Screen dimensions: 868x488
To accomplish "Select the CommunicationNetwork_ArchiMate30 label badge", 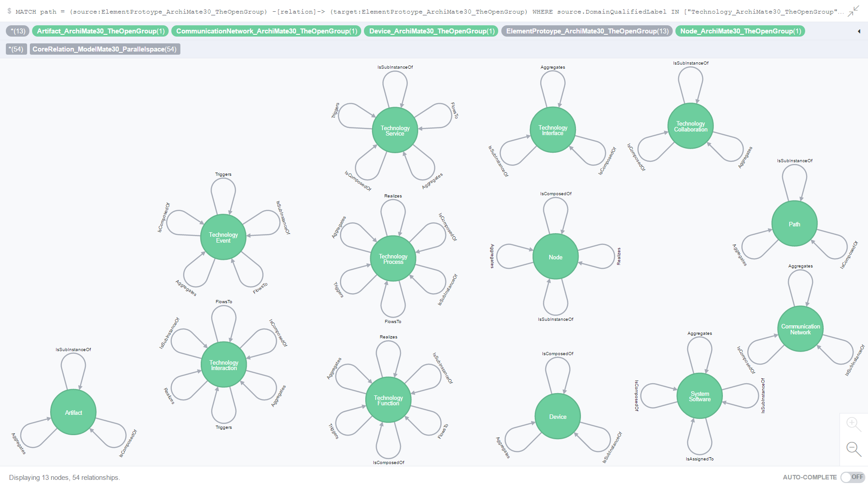I will click(x=266, y=31).
